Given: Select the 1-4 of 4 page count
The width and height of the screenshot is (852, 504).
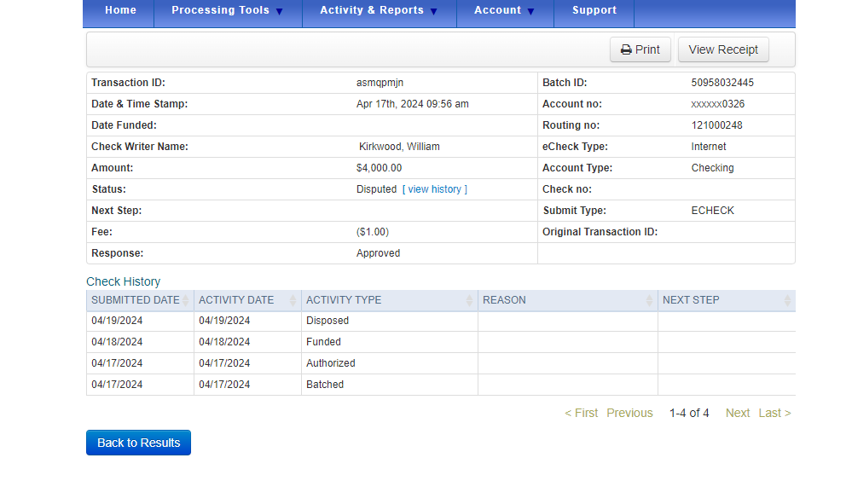Looking at the screenshot, I should point(689,413).
